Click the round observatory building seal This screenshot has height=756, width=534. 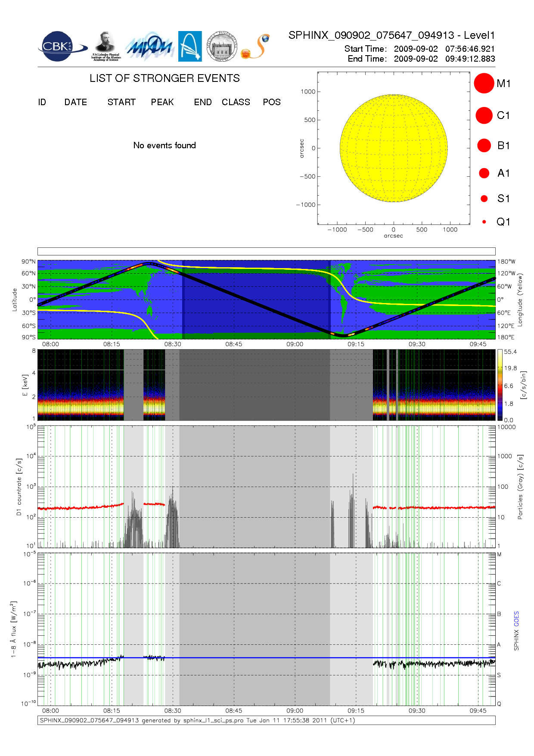(x=222, y=47)
